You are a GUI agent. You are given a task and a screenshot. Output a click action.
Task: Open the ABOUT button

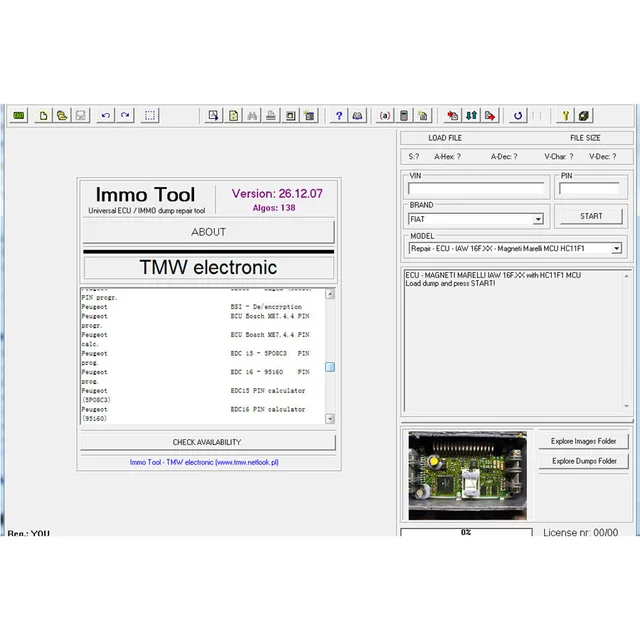209,232
